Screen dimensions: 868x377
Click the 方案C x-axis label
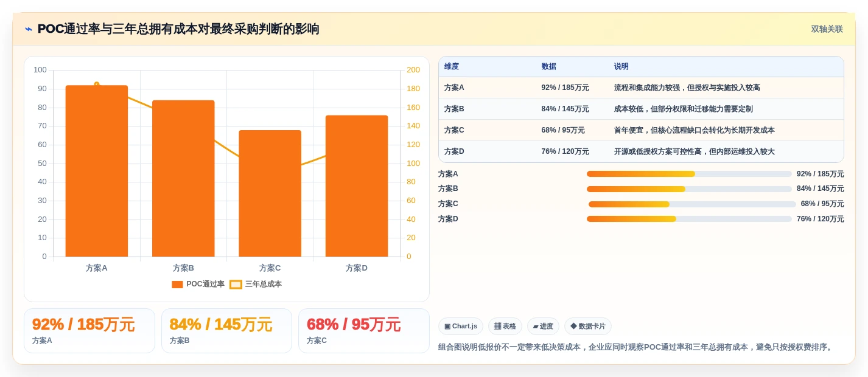pyautogui.click(x=270, y=268)
